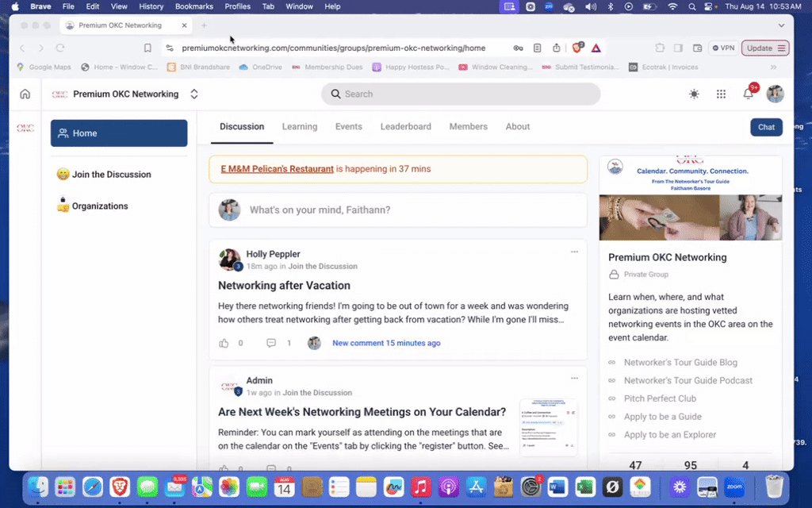Viewport: 812px width, 508px height.
Task: Open the BNI Brandshare bookmark
Action: tap(198, 67)
